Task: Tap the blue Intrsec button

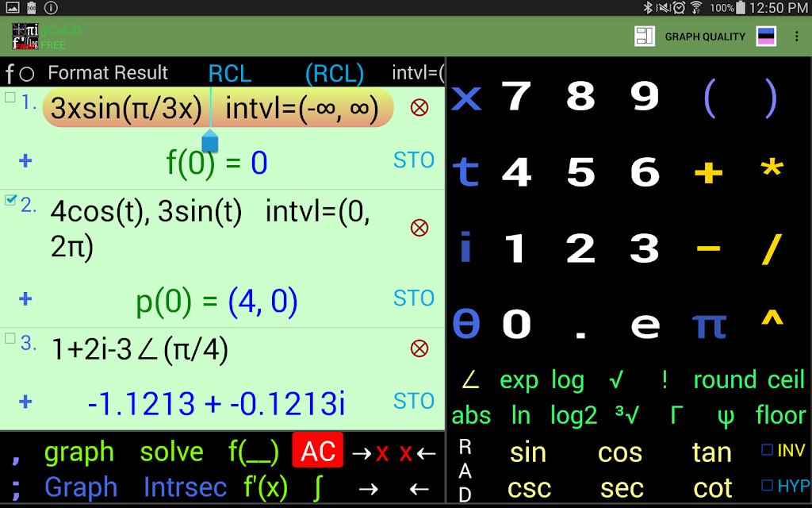Action: (185, 487)
